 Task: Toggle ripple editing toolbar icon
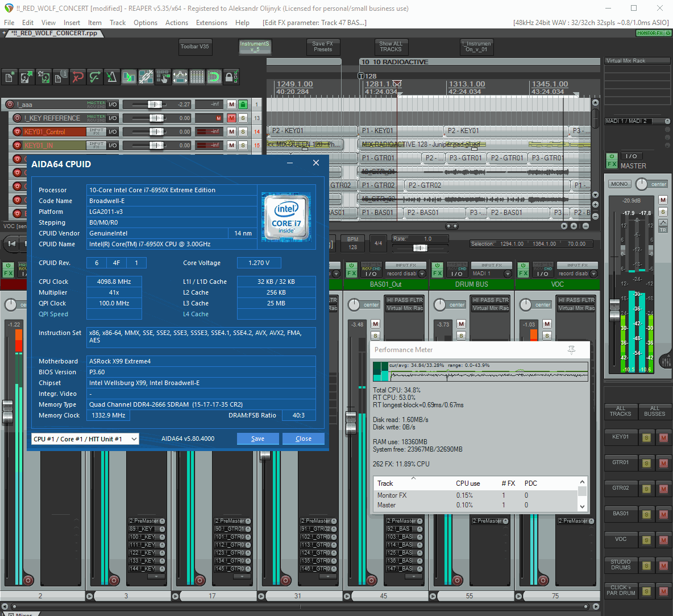(163, 77)
